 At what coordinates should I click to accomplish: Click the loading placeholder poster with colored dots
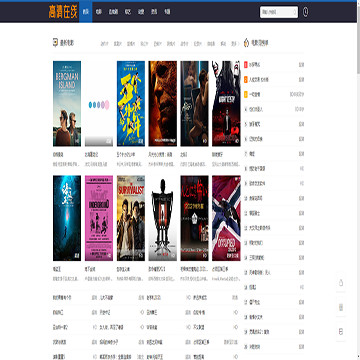coord(99,103)
